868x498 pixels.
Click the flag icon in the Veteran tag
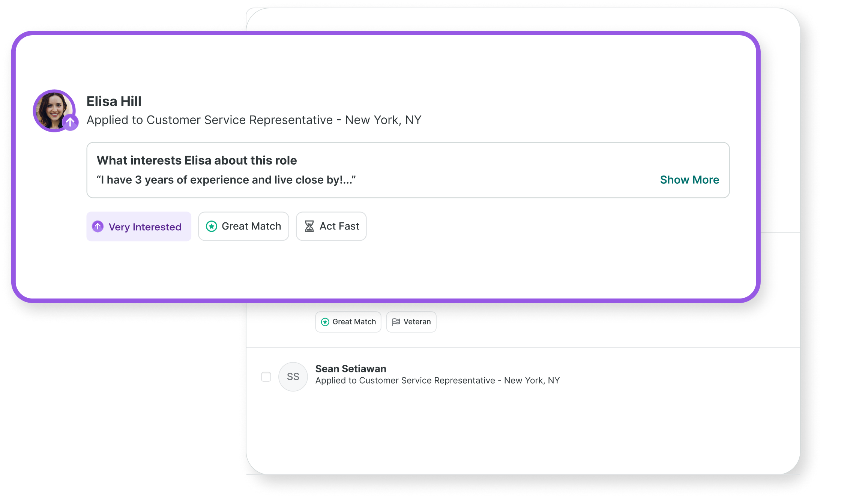point(396,322)
